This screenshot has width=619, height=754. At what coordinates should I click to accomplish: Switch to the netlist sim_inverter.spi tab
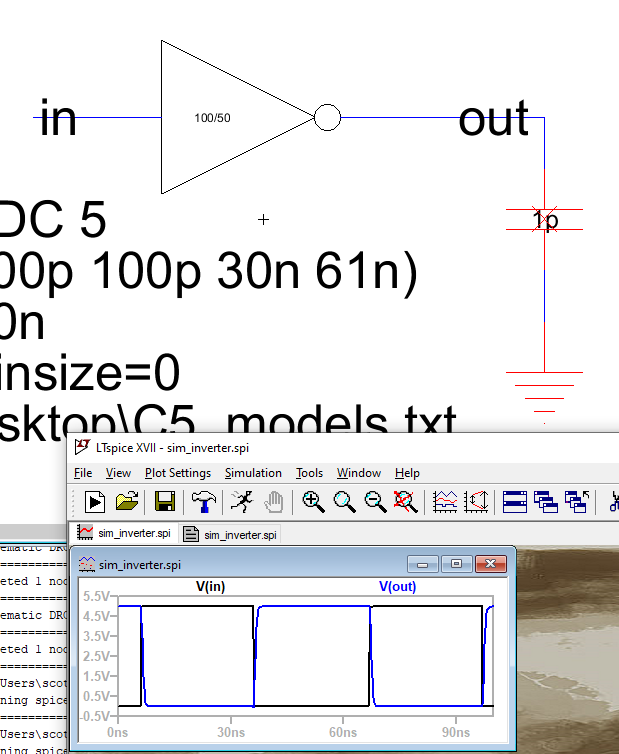(232, 534)
